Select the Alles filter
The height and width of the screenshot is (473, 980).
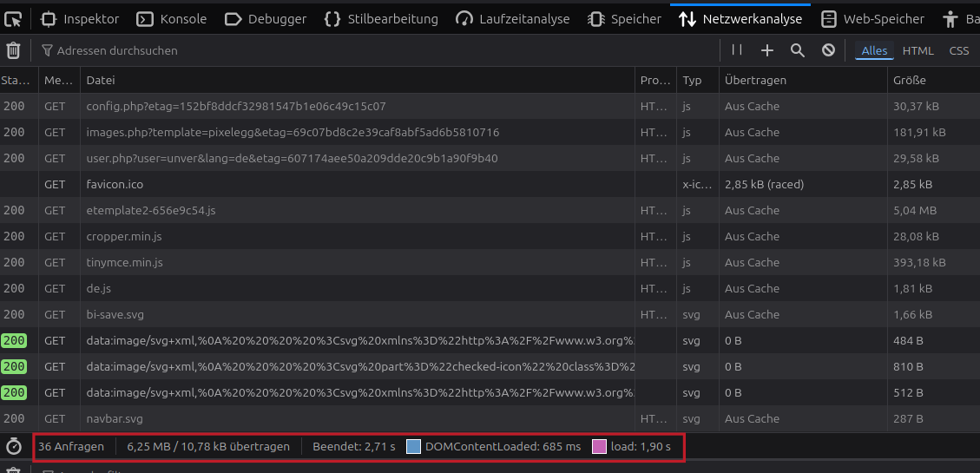coord(874,50)
